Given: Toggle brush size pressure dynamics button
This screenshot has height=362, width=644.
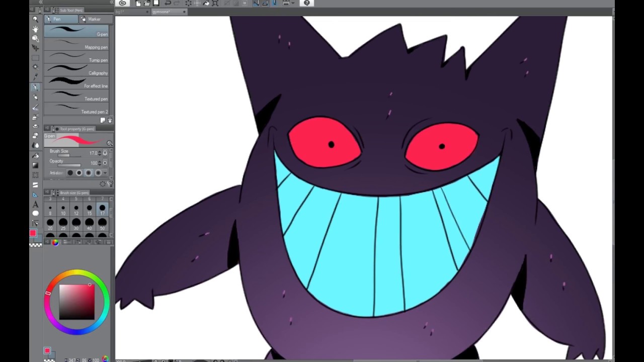Looking at the screenshot, I should [105, 153].
